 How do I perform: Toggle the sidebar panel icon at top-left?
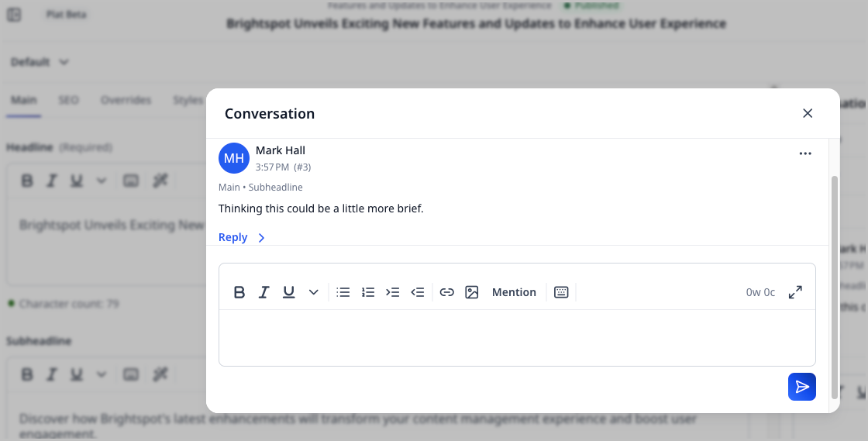click(x=14, y=15)
